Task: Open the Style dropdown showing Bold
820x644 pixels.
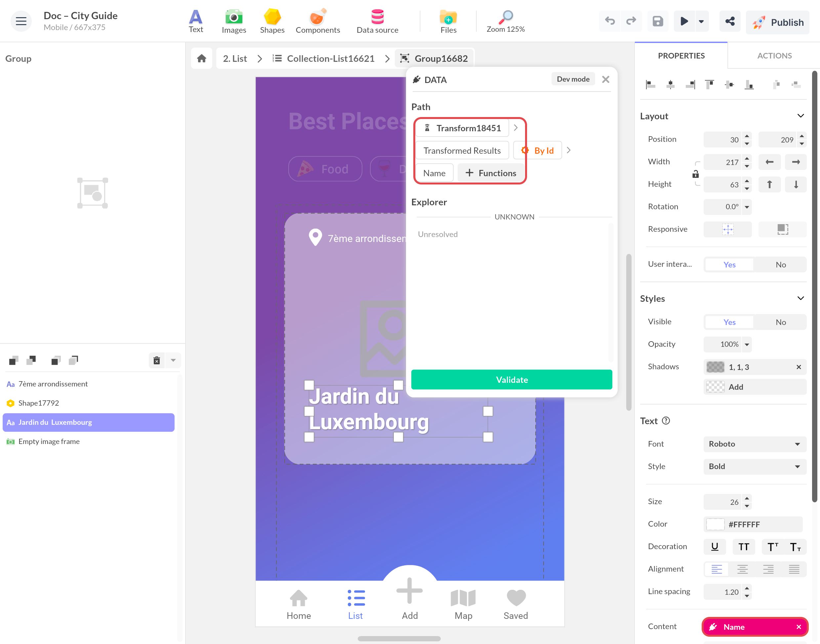Action: pos(755,466)
